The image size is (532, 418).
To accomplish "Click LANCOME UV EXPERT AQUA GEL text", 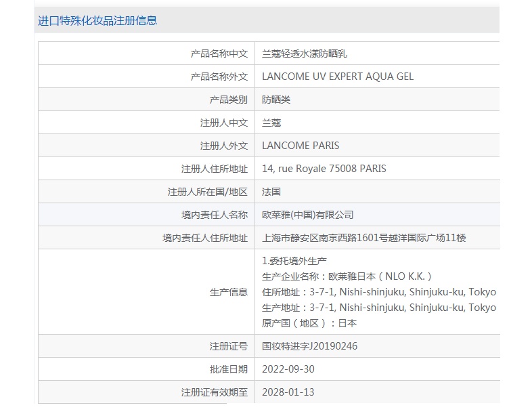I will coord(338,77).
